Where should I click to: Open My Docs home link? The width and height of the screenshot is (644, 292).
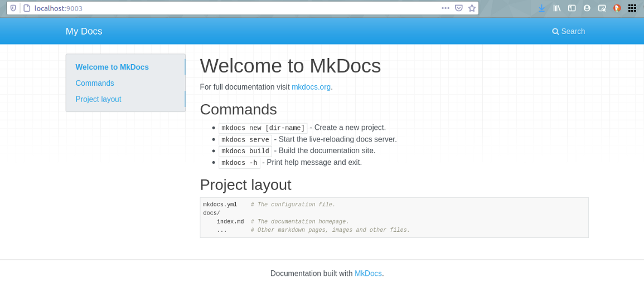[x=84, y=31]
